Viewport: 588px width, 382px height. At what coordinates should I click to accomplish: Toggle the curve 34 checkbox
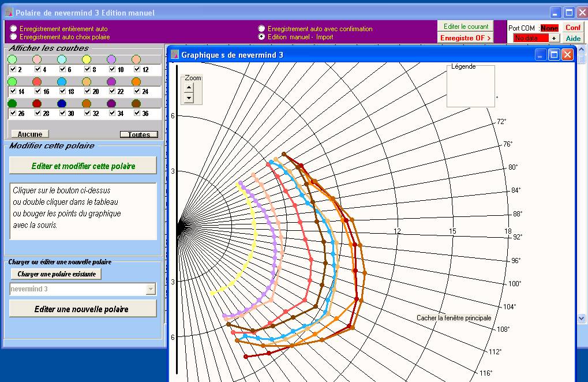point(112,113)
